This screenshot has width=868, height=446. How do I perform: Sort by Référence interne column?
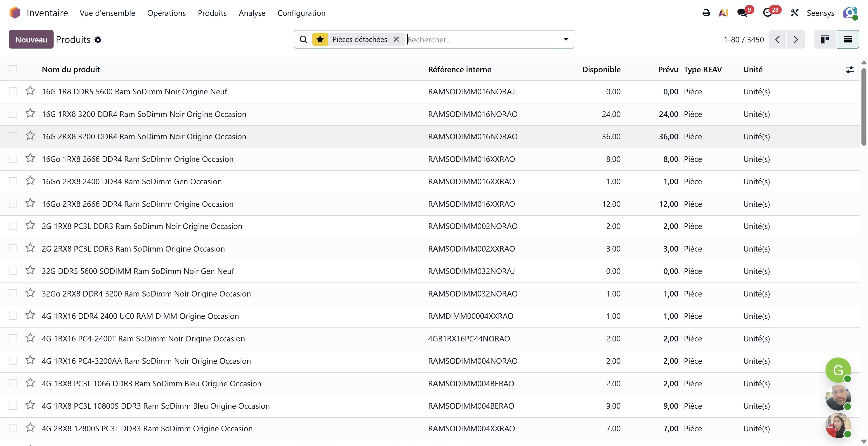click(x=460, y=69)
